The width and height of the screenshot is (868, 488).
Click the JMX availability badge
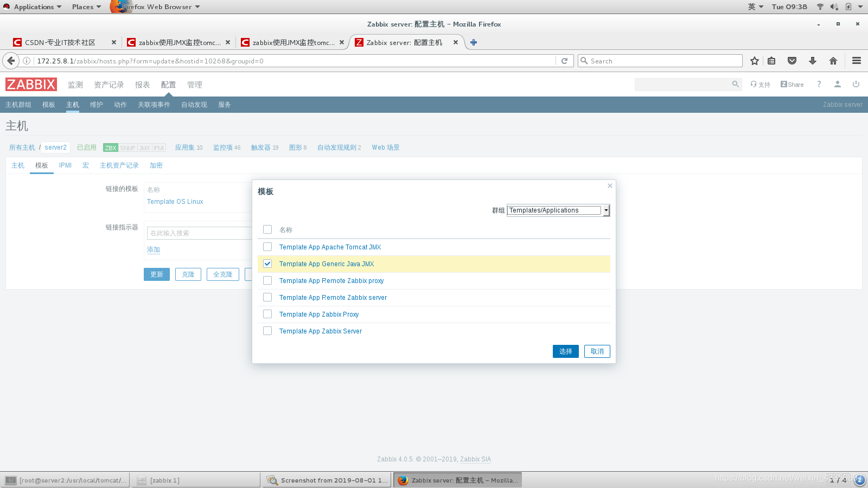(x=145, y=147)
